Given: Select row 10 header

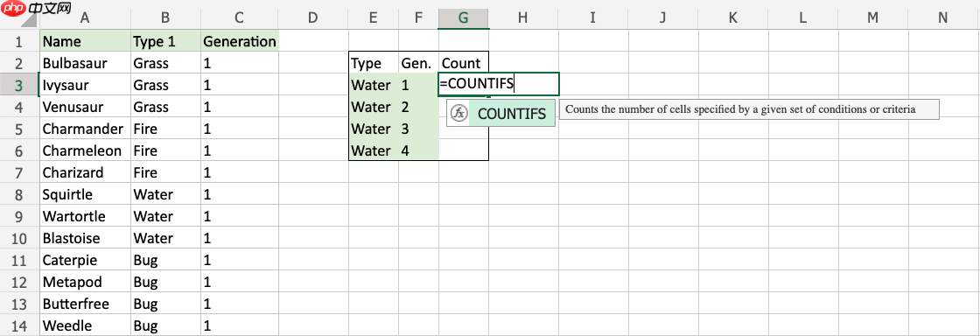Looking at the screenshot, I should [x=19, y=238].
